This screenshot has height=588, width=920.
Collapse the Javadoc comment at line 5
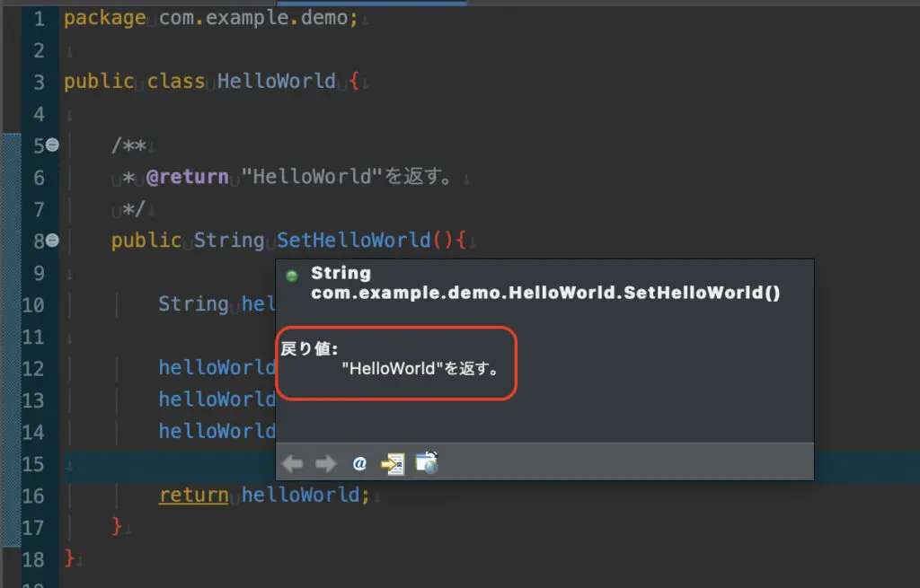click(52, 145)
